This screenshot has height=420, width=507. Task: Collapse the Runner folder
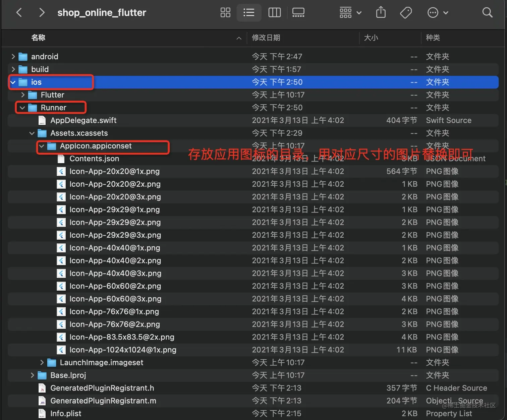tap(22, 108)
